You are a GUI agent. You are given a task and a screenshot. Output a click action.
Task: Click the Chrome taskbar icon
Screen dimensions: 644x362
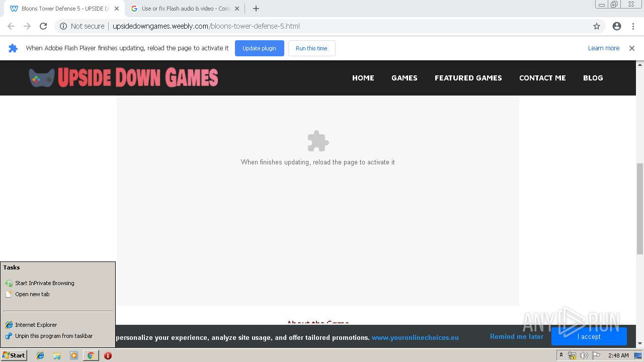[91, 355]
